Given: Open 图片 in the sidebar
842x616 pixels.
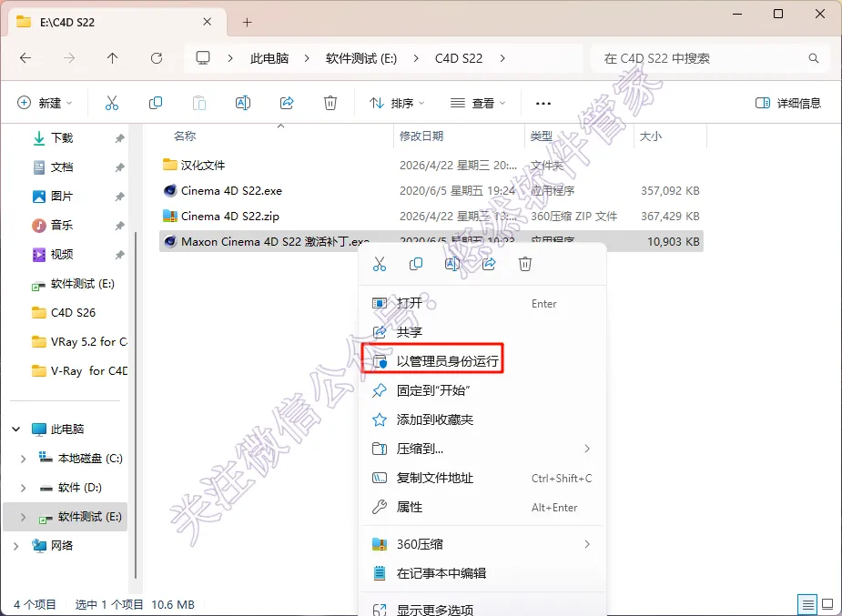Looking at the screenshot, I should 62,197.
